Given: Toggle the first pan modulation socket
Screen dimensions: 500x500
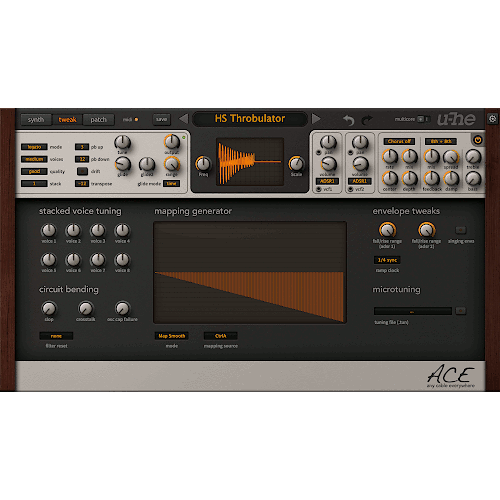Looking at the screenshot, I should pyautogui.click(x=319, y=152).
